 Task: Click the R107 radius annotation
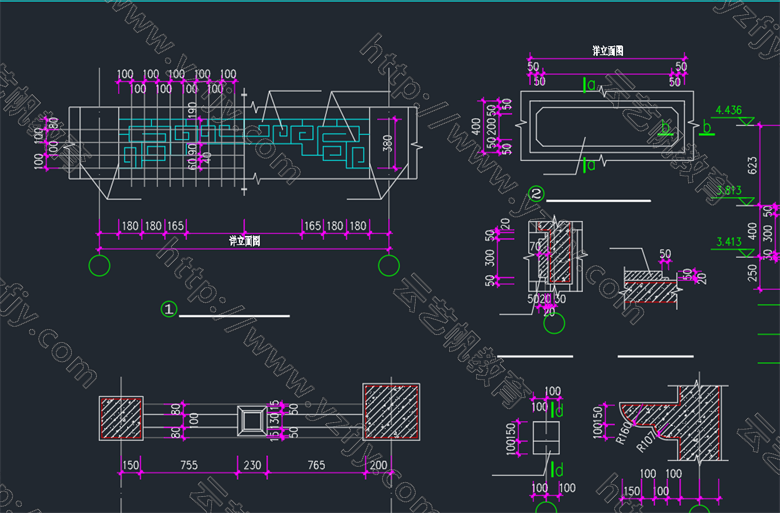(645, 442)
